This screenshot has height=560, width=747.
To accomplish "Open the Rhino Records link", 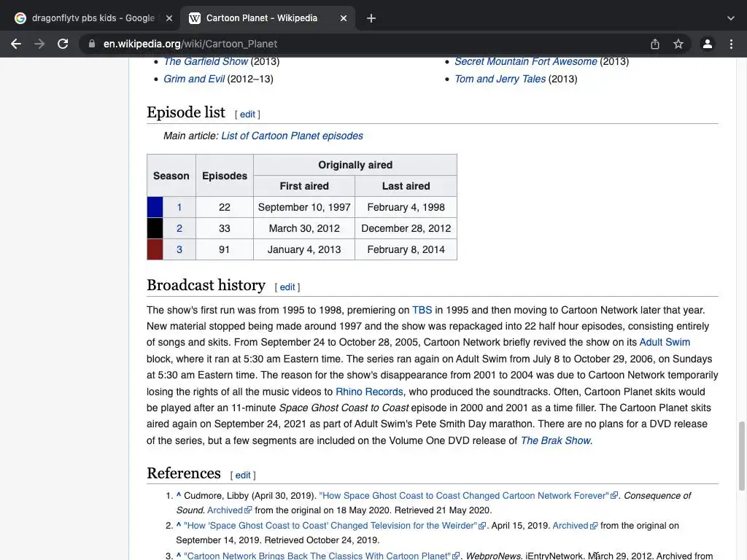I will (369, 392).
